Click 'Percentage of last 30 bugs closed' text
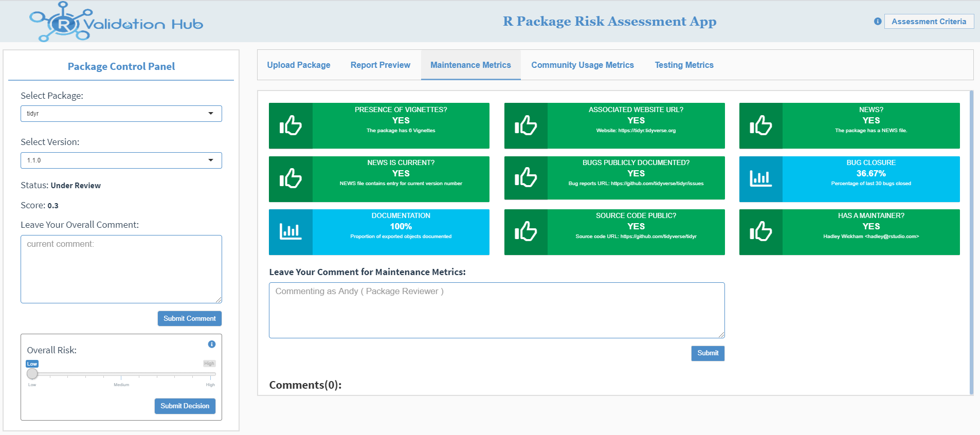 871,184
